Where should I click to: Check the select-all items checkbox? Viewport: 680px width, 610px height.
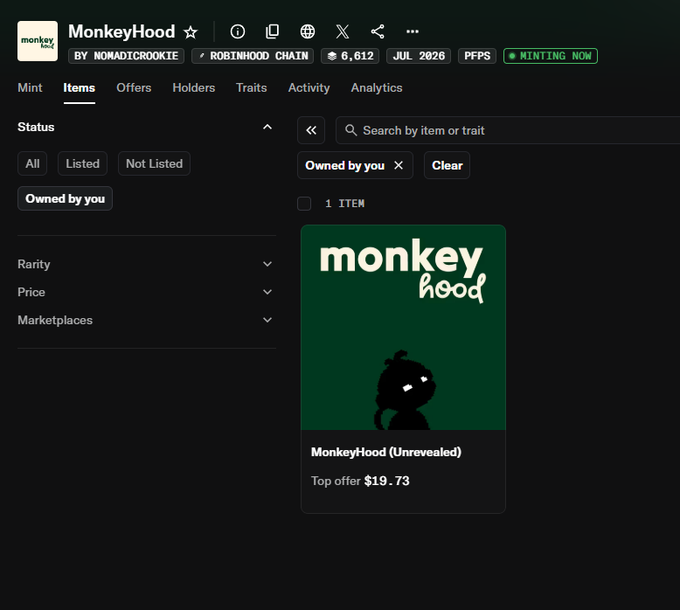(304, 203)
